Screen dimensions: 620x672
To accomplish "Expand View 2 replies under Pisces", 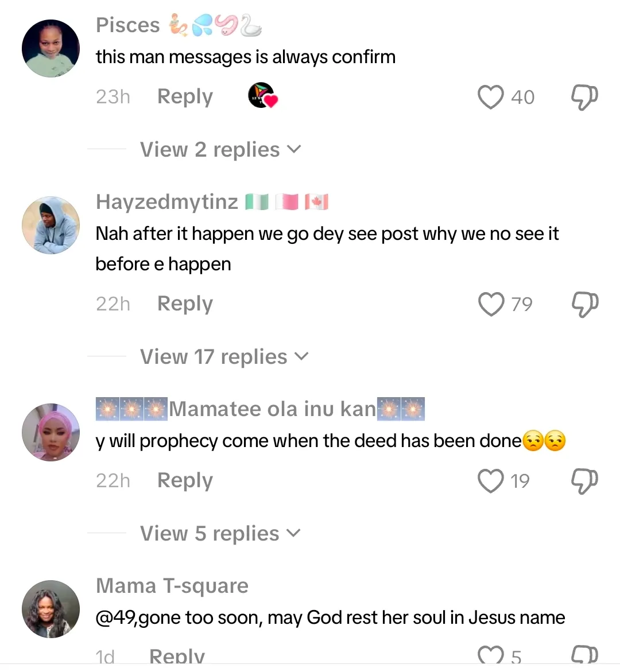I will coord(220,150).
